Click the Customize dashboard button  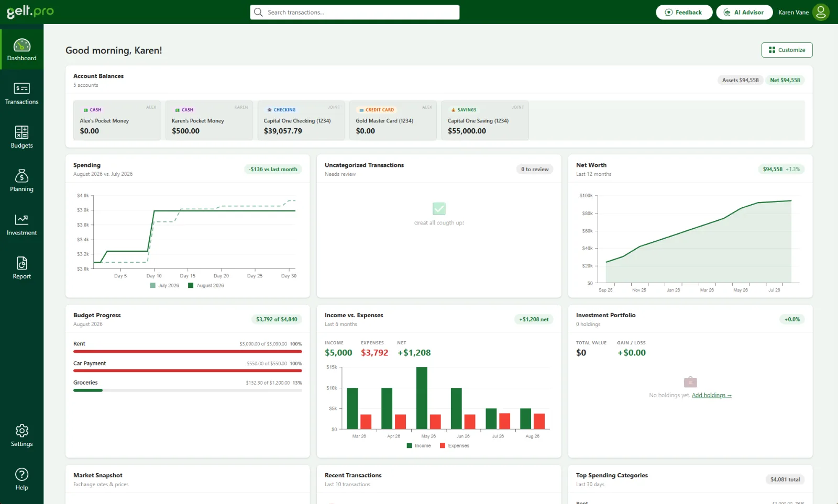[787, 50]
